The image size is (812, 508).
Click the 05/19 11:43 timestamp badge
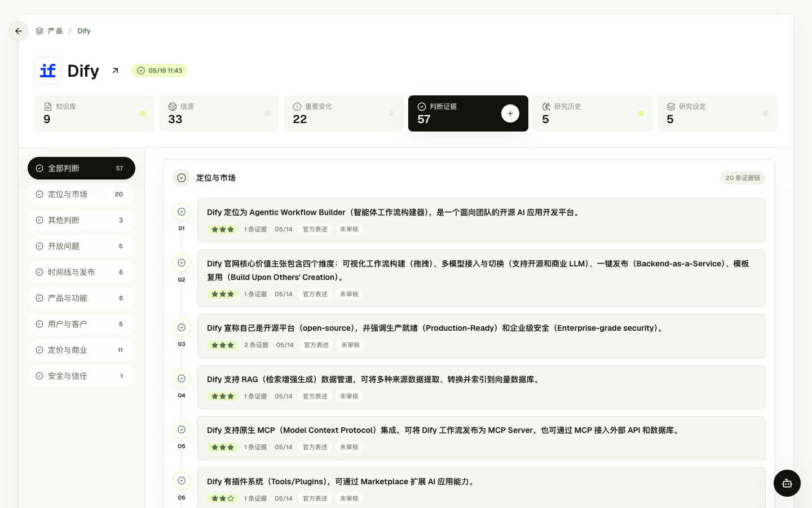pyautogui.click(x=160, y=71)
